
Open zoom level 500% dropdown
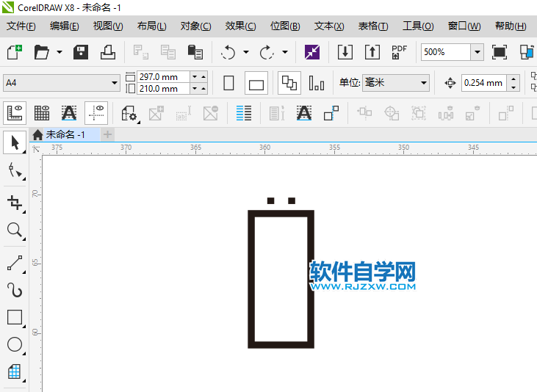477,52
